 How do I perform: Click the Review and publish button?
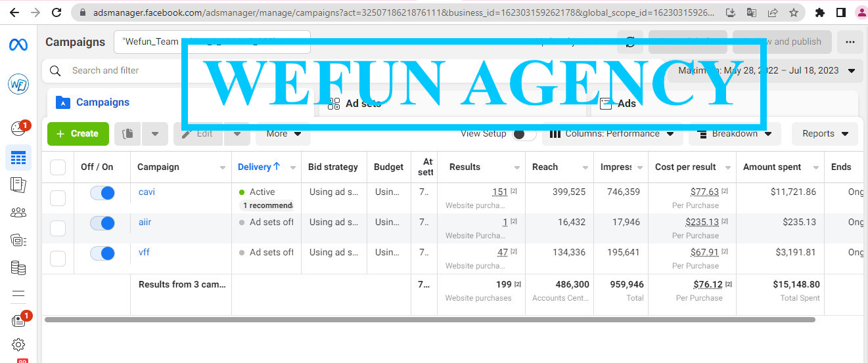tap(782, 41)
